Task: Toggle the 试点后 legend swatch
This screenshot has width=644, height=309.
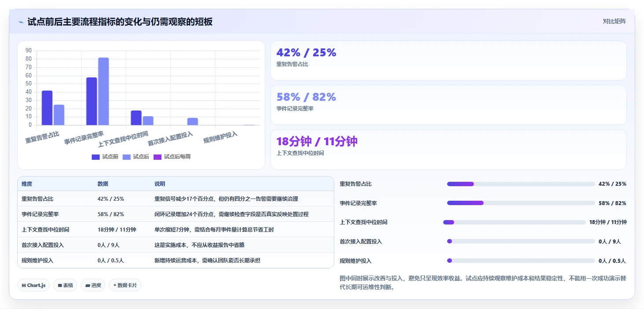Action: pyautogui.click(x=126, y=157)
